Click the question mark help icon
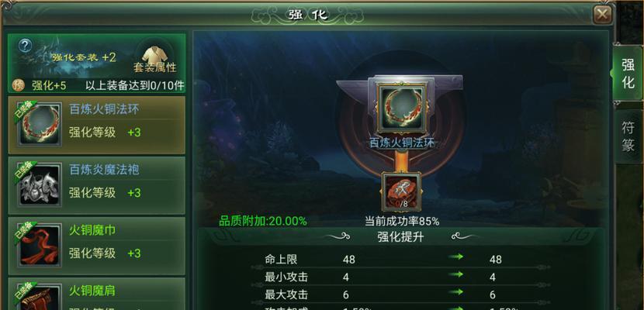 click(x=25, y=46)
